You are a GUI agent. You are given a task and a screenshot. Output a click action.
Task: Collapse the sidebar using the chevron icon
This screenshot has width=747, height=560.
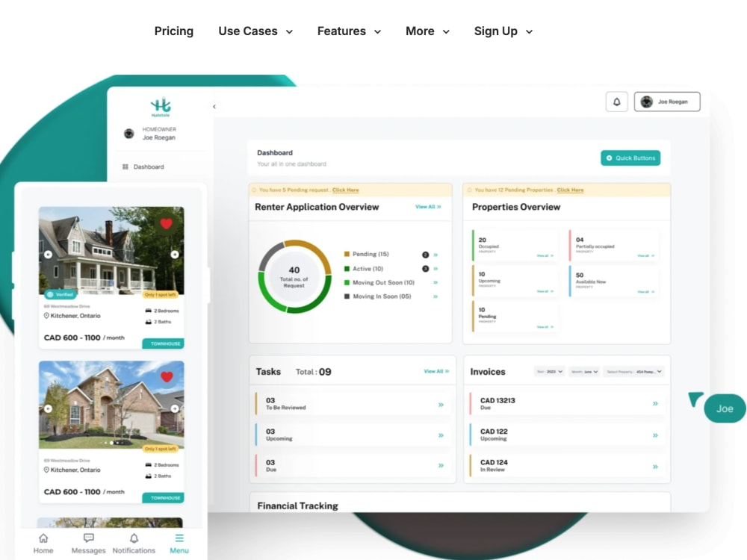tap(214, 106)
